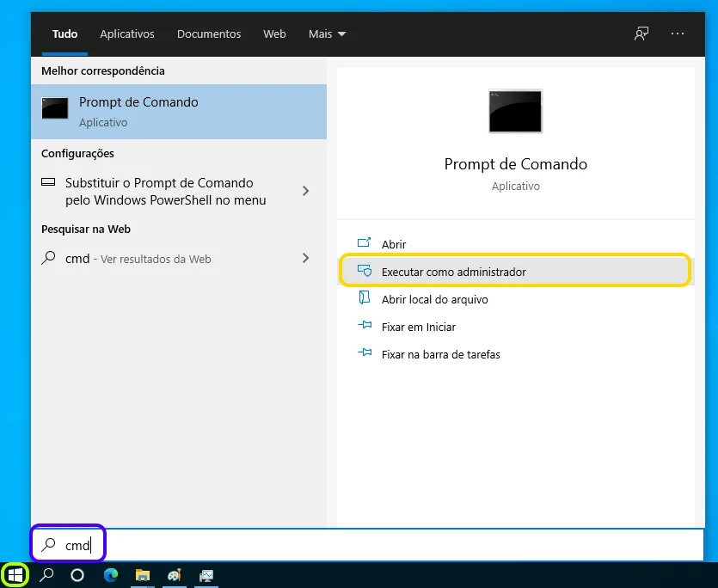Click the taskbar search magnifier icon
The image size is (718, 588).
coord(46,575)
